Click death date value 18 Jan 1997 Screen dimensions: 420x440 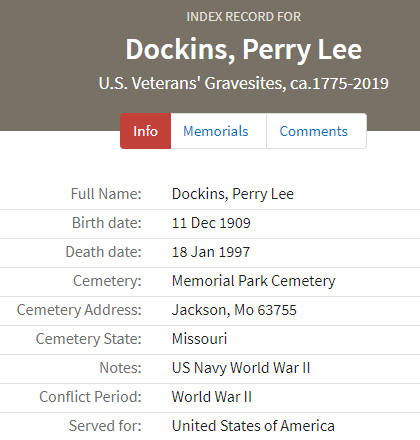(211, 252)
